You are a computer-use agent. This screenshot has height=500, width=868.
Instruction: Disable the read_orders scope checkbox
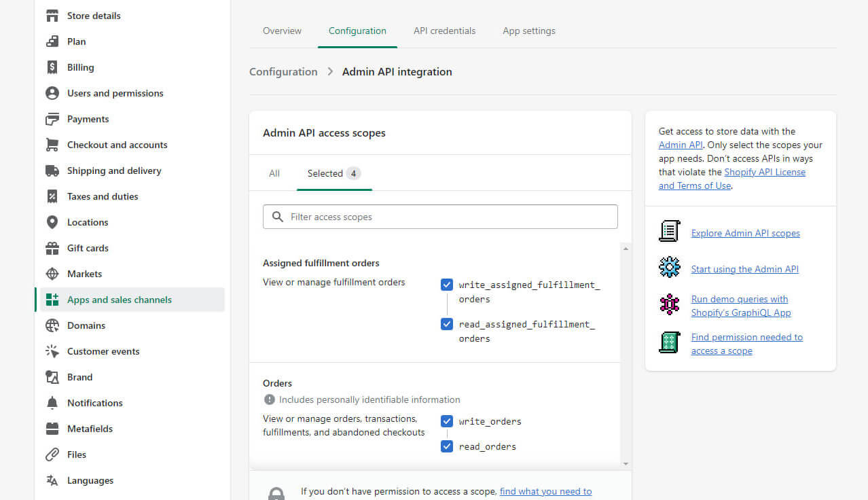pos(447,446)
